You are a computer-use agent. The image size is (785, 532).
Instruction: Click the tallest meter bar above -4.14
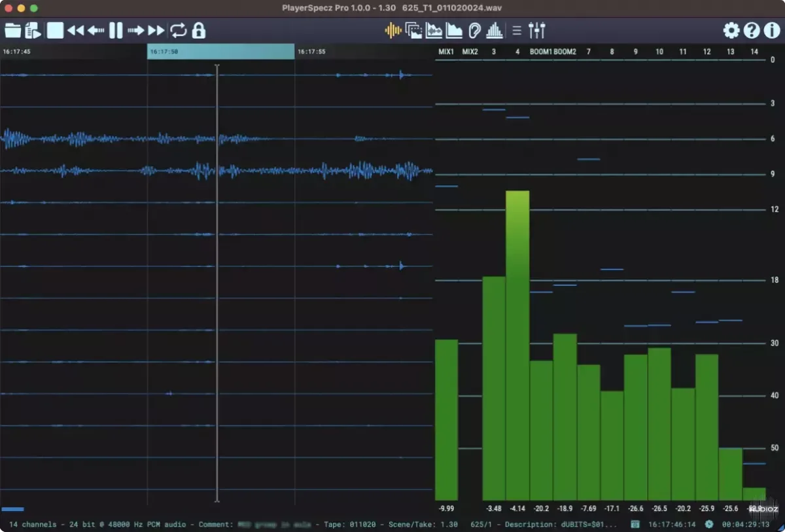[x=517, y=346]
